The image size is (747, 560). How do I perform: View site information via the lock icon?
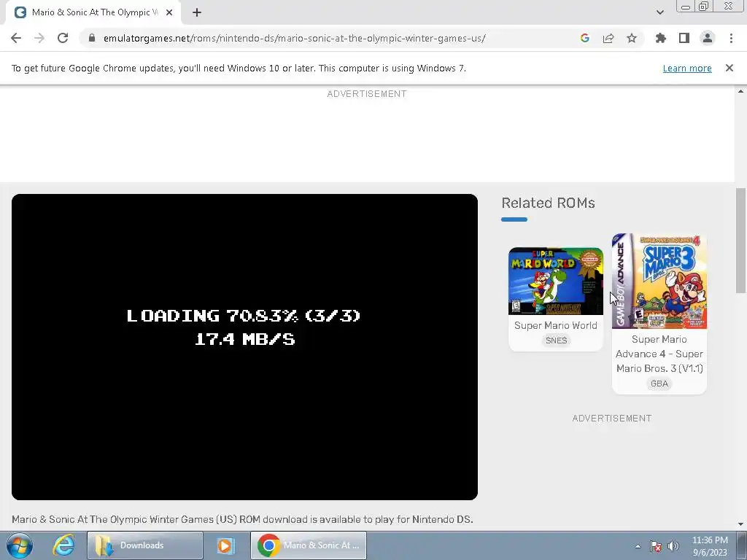pyautogui.click(x=92, y=38)
